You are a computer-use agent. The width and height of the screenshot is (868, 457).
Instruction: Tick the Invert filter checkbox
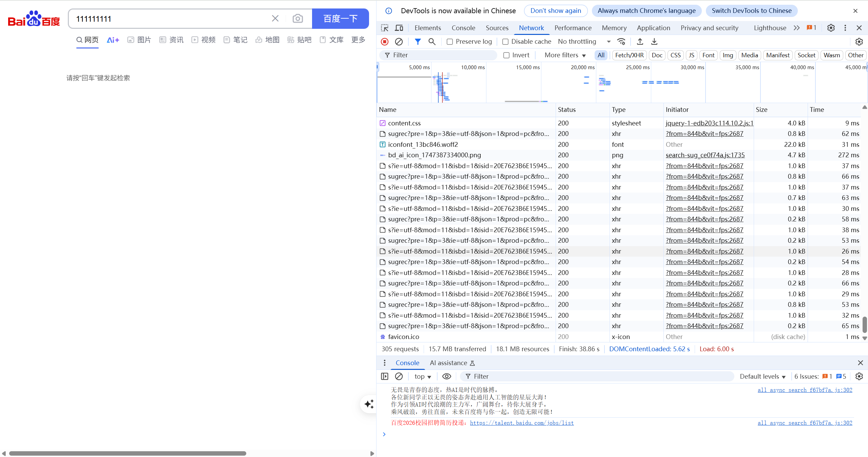[506, 55]
